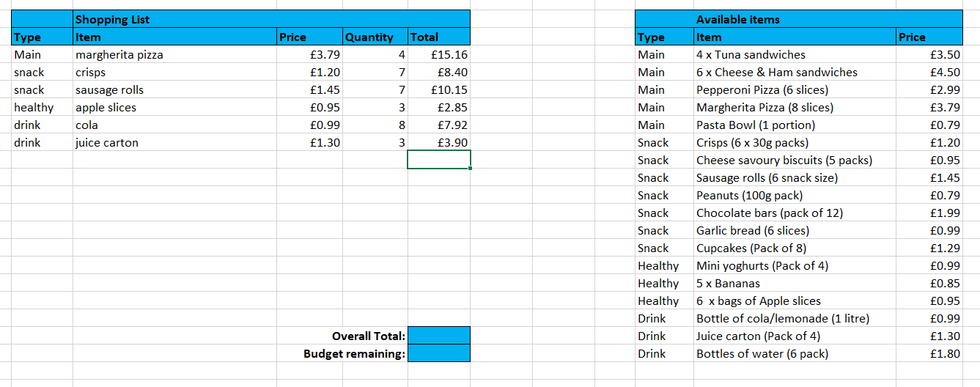Click the crisps price £1.20 in shopping list
Viewport: 980px width, 387px height.
[x=309, y=73]
